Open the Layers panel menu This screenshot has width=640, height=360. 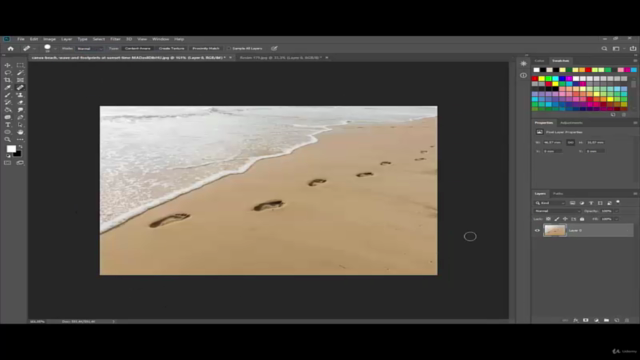[635, 194]
